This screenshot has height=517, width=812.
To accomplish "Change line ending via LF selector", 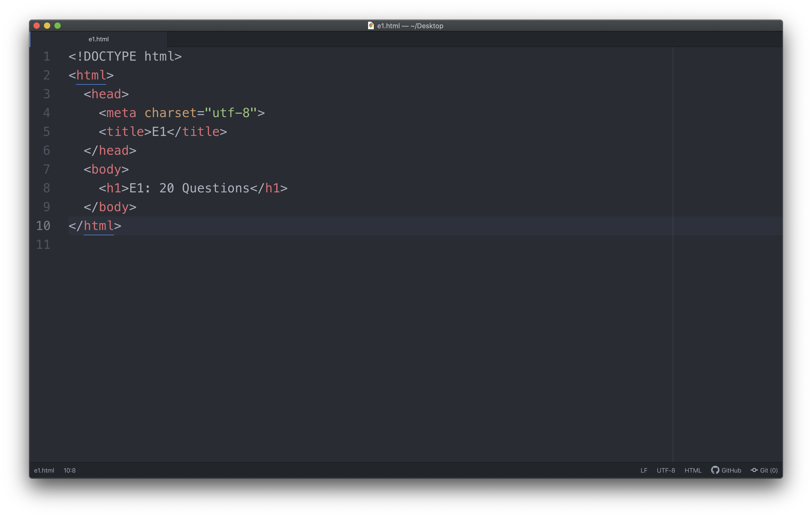I will (x=644, y=470).
